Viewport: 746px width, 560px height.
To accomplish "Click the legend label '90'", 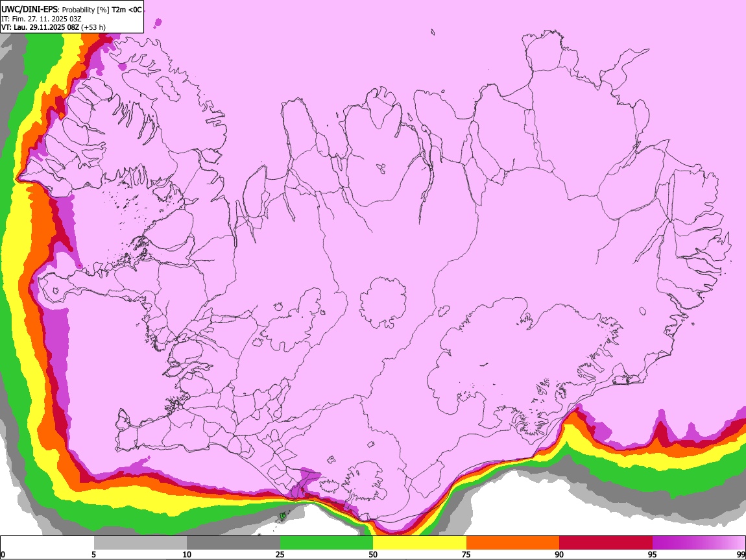I will coord(559,555).
